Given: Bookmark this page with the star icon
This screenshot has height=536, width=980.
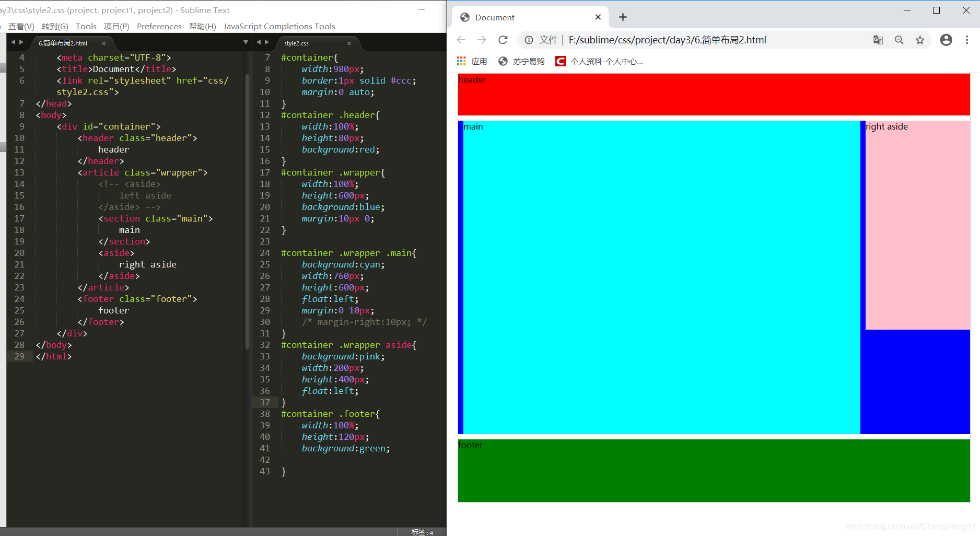Looking at the screenshot, I should 920,40.
